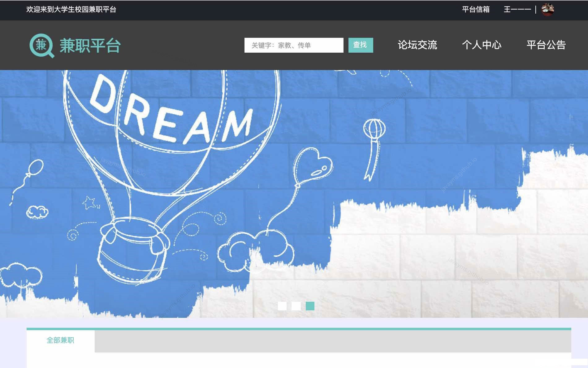The image size is (588, 368).
Task: Click 欢迎来到大学生校园兼职平台 welcome text
Action: (x=71, y=10)
